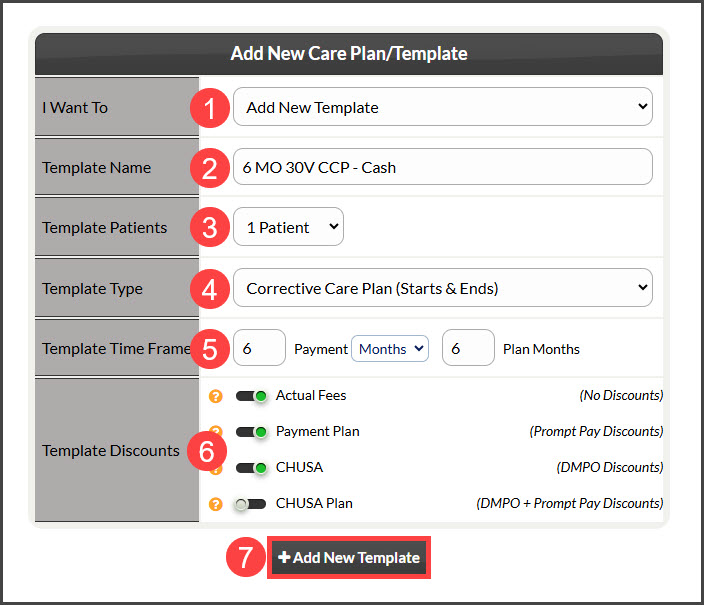Open the Payment Months unit dropdown
Screen dimensions: 704x605
[x=390, y=349]
